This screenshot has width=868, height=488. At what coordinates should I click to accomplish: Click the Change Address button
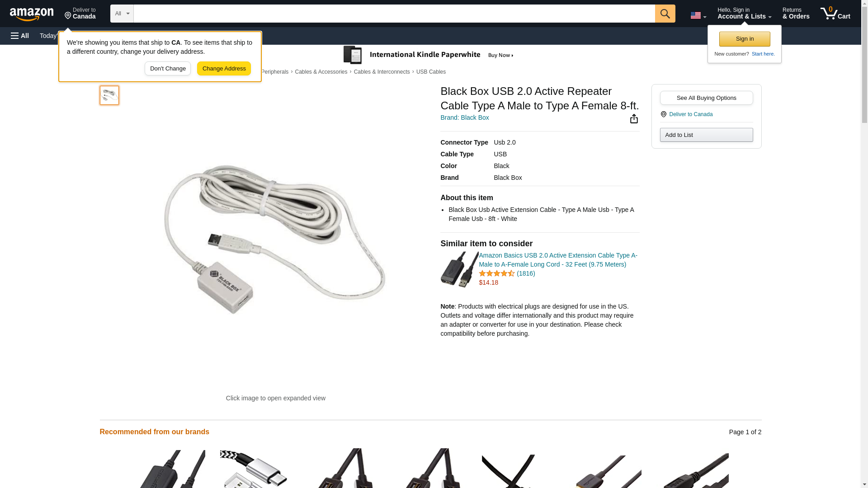(x=224, y=69)
